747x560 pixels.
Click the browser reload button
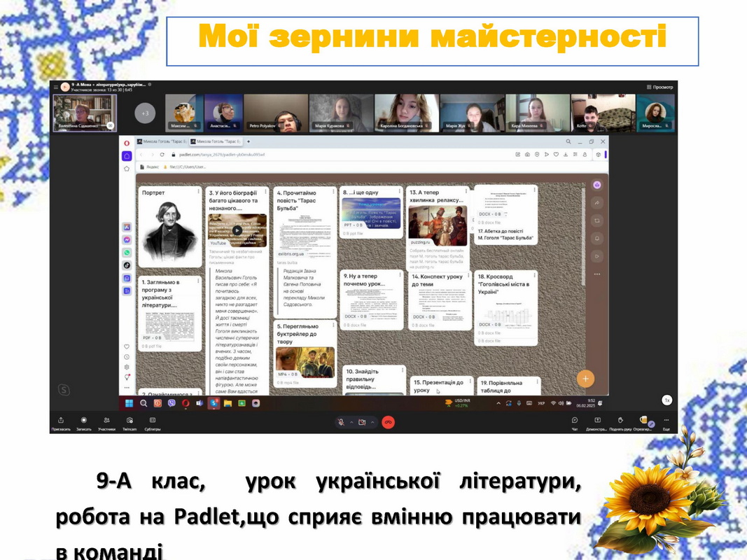(x=162, y=154)
